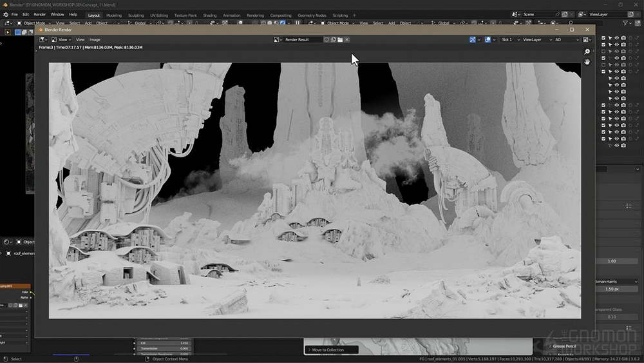Open the left 3D viewport editor type icon
Screen dimensions: 644x363
click(7, 23)
